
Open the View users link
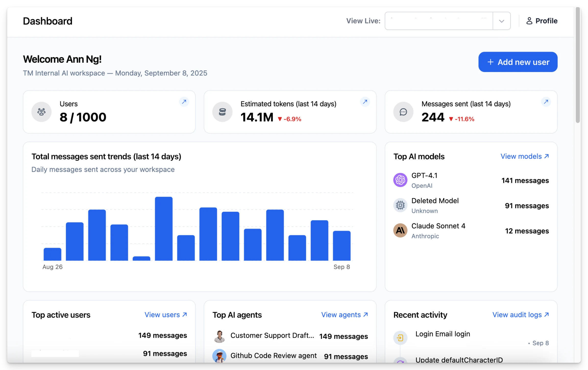tap(166, 315)
